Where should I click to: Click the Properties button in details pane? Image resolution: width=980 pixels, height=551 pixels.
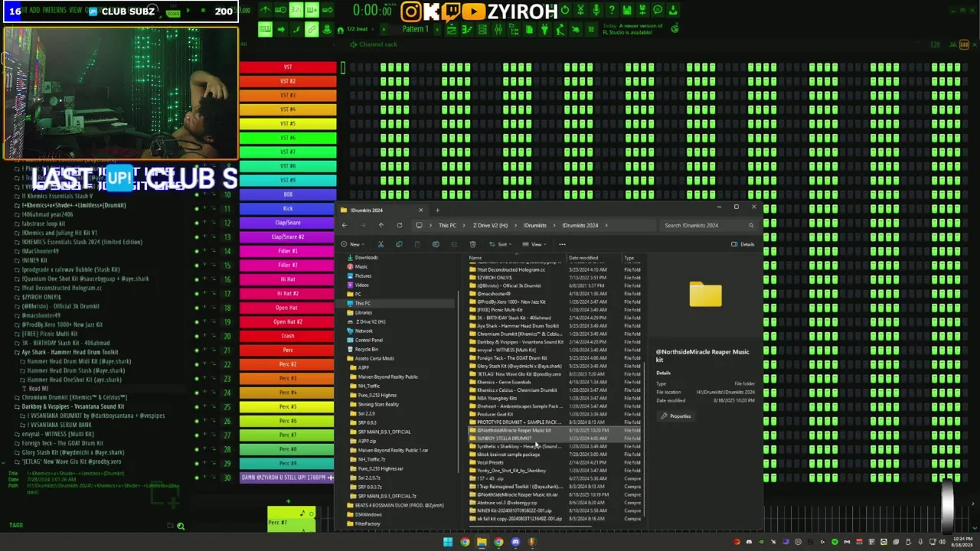pyautogui.click(x=677, y=416)
